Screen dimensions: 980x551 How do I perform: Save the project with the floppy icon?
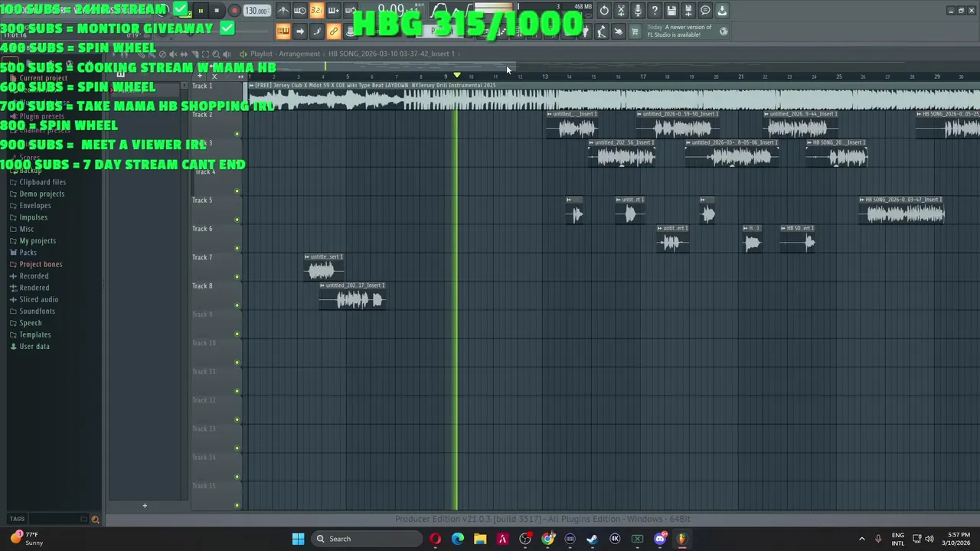tap(671, 11)
